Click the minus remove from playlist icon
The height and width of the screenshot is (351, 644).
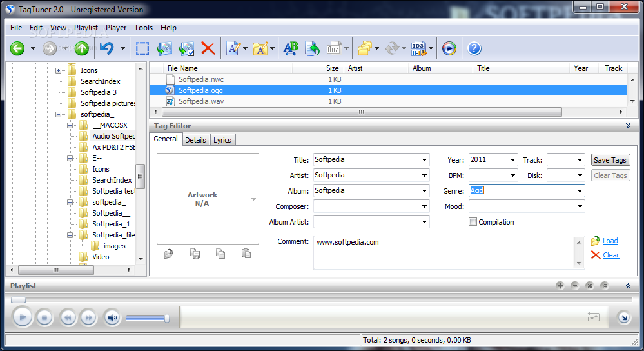[x=574, y=286]
